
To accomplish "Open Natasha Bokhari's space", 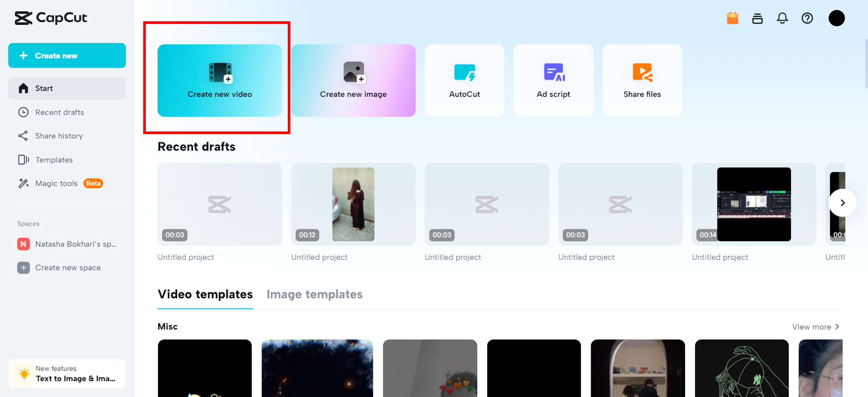I will [x=69, y=244].
